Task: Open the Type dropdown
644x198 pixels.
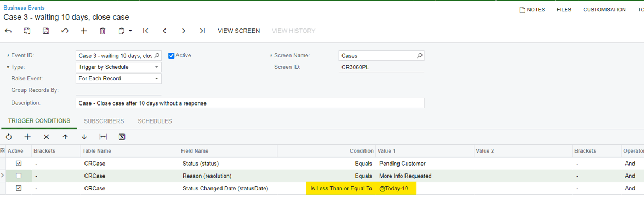Action: pyautogui.click(x=157, y=67)
